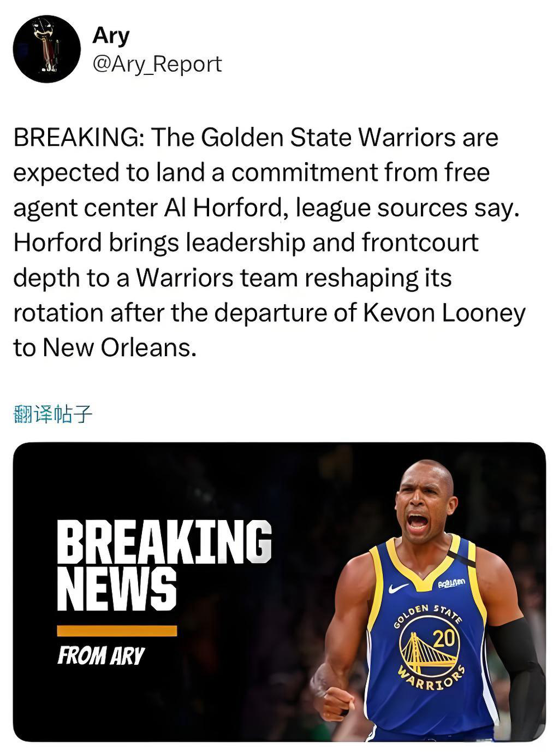Open Ary's round profile avatar

[x=47, y=49]
